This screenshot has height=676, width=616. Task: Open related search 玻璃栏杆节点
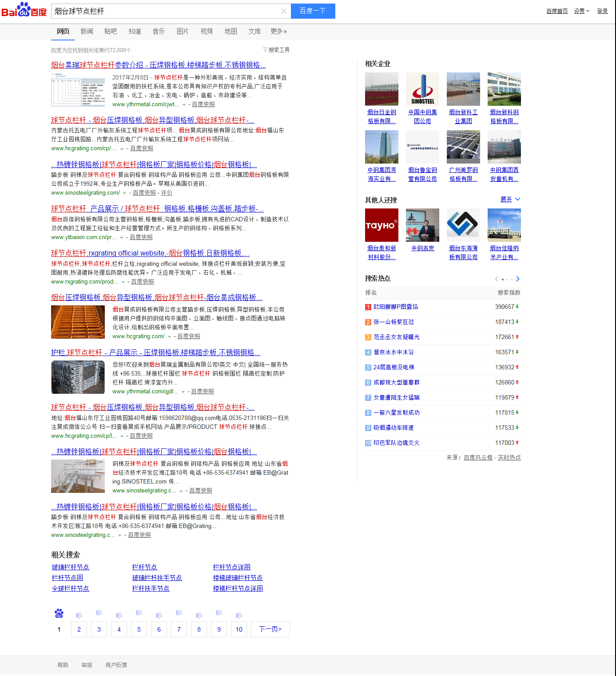coord(70,567)
